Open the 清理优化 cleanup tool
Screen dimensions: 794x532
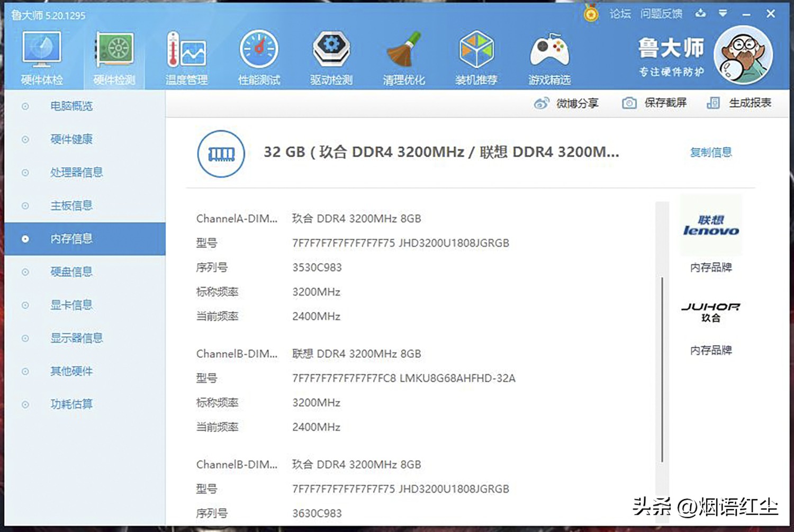404,56
